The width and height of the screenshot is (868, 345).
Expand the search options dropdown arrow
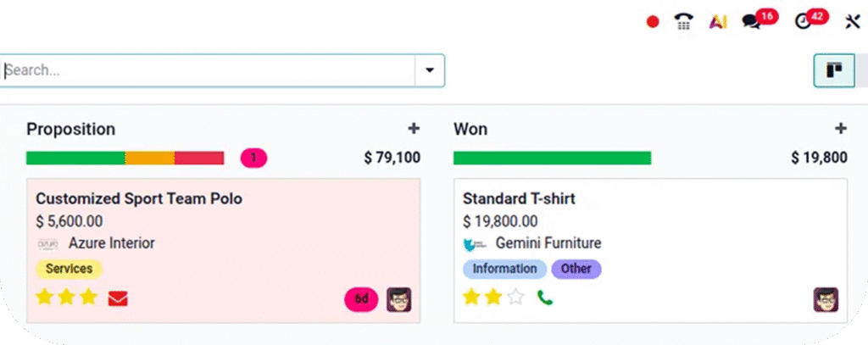(429, 70)
